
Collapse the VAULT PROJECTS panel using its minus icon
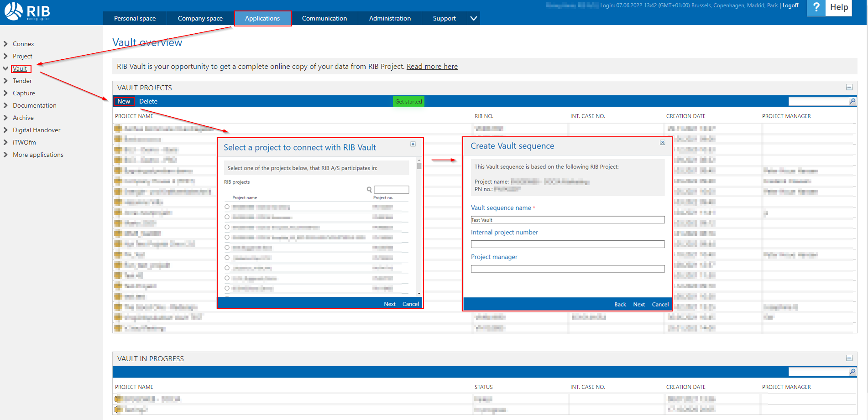click(849, 87)
